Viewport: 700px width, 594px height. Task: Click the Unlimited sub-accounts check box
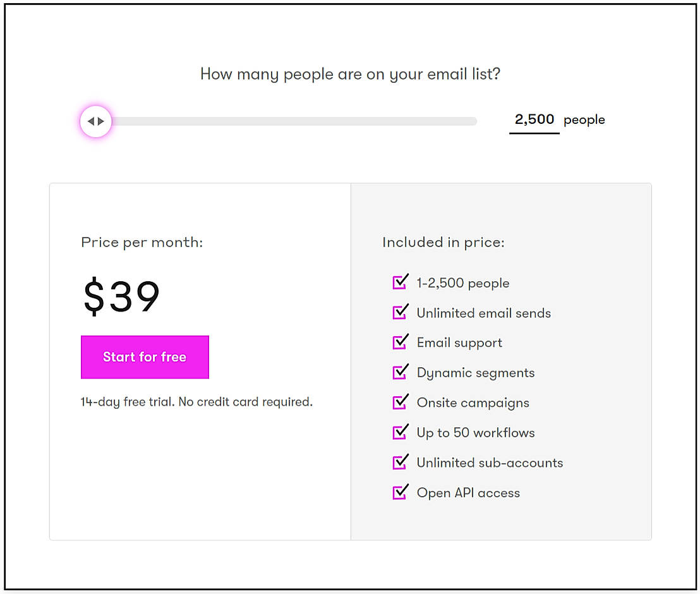[x=400, y=462]
